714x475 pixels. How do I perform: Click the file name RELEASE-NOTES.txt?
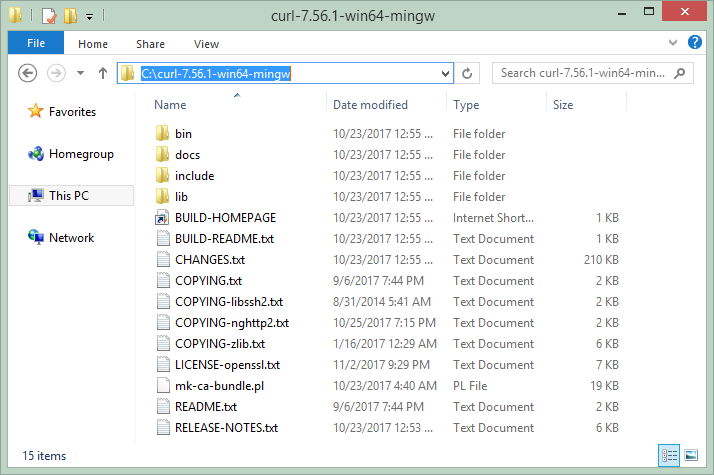tap(226, 428)
